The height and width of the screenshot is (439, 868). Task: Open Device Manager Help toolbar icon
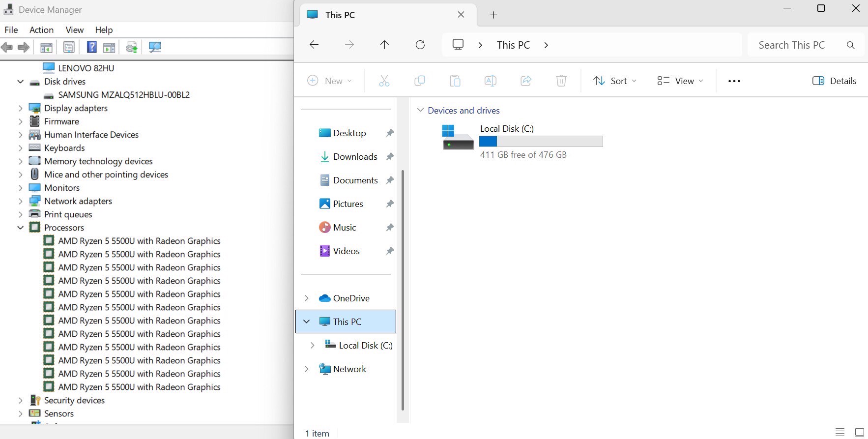(x=91, y=47)
